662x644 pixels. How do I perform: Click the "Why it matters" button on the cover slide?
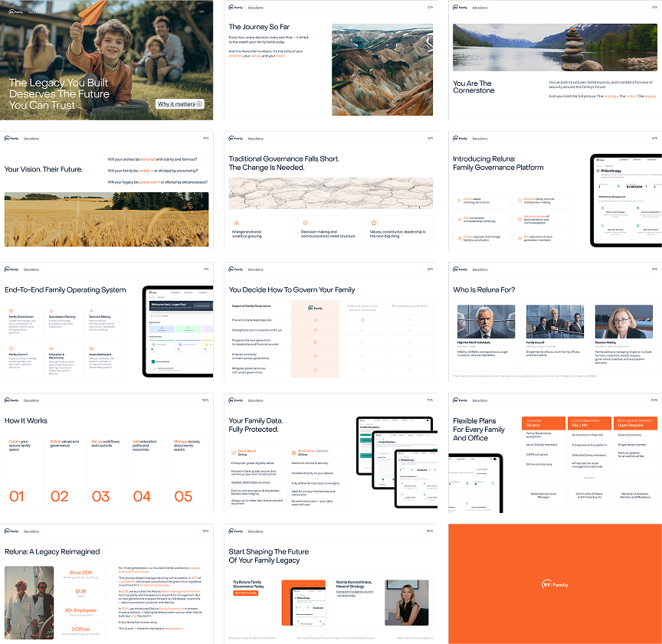click(x=180, y=104)
